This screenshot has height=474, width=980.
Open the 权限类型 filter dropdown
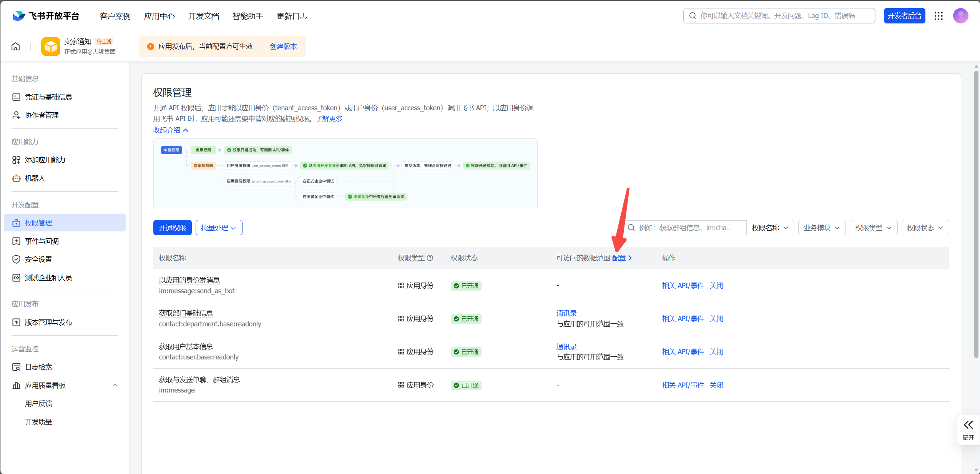click(873, 228)
